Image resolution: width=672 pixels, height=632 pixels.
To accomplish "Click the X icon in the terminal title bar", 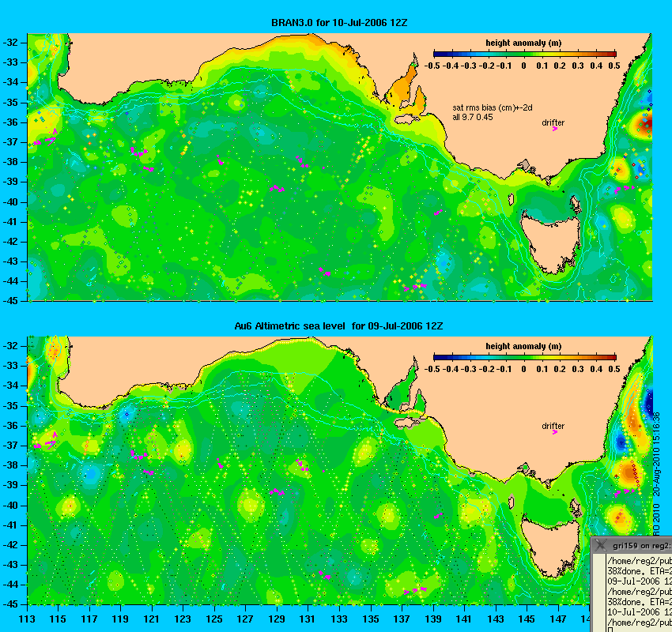I will [601, 545].
